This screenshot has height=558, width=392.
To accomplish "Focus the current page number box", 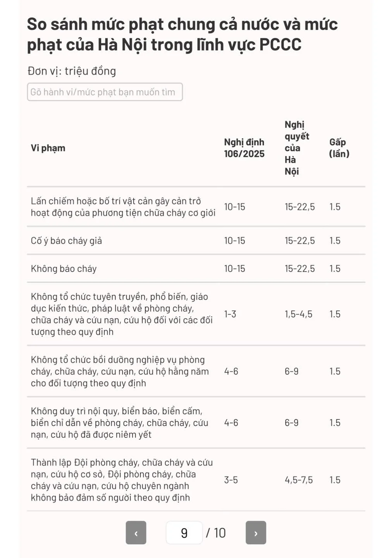I will (184, 533).
